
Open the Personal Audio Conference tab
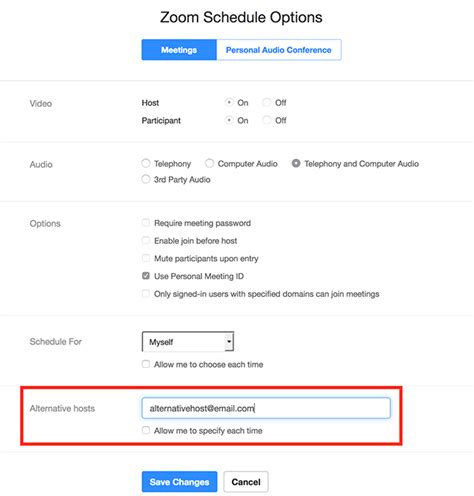click(279, 50)
